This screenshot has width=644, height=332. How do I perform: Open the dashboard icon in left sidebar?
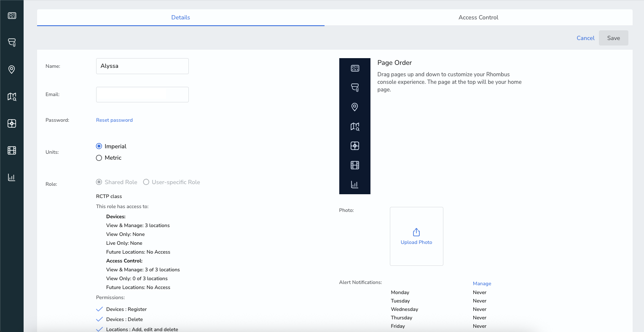tap(12, 16)
